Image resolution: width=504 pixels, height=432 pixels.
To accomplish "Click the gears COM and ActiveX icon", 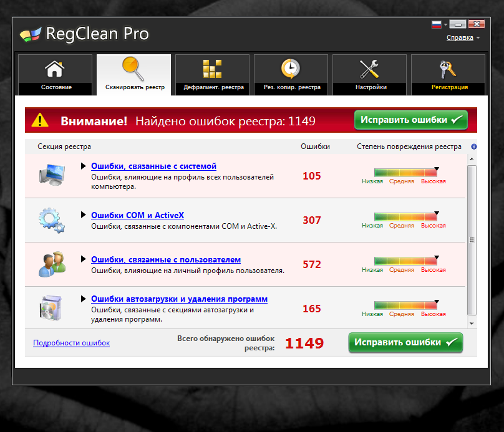I will click(x=51, y=220).
